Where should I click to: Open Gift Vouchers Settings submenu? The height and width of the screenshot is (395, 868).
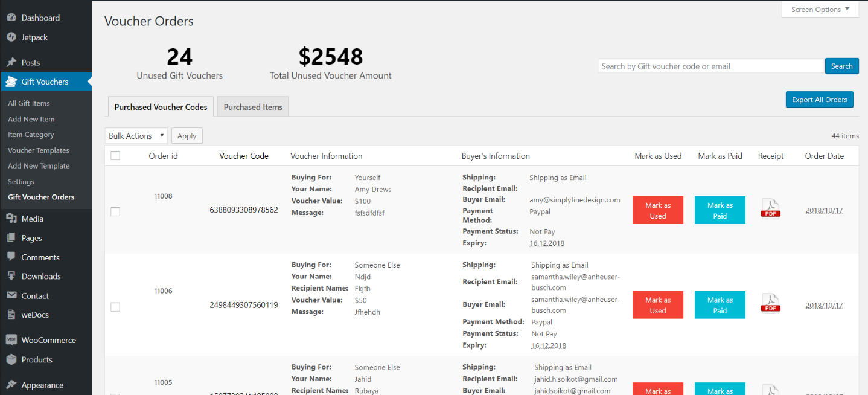tap(21, 182)
